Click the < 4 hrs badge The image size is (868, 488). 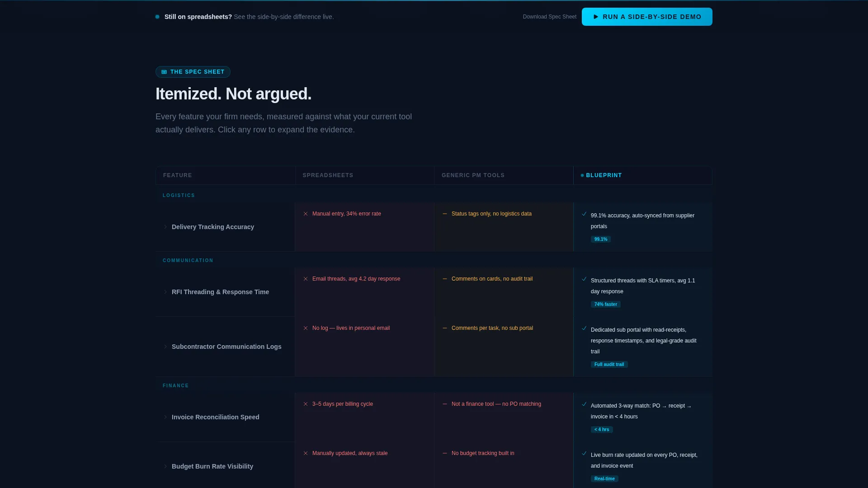[602, 430]
